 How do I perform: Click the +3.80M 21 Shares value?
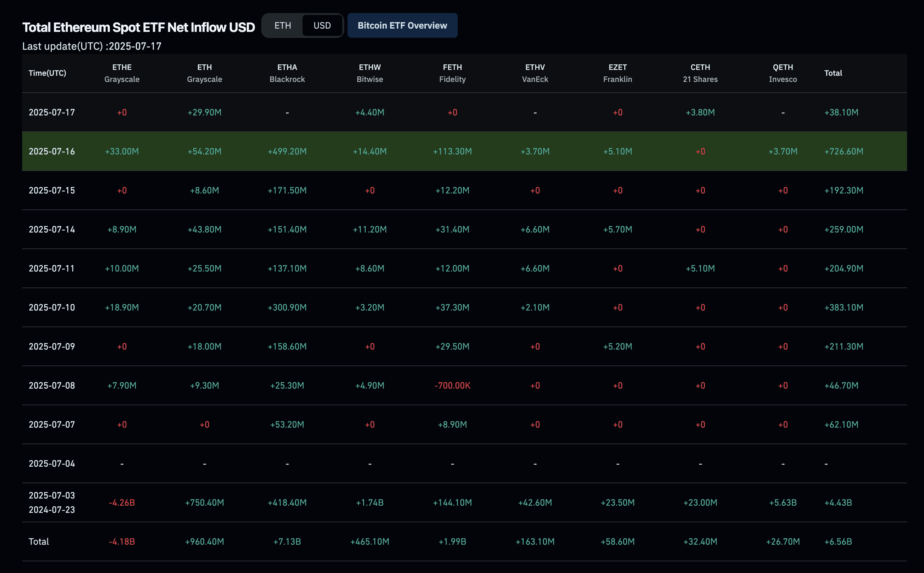pyautogui.click(x=700, y=113)
